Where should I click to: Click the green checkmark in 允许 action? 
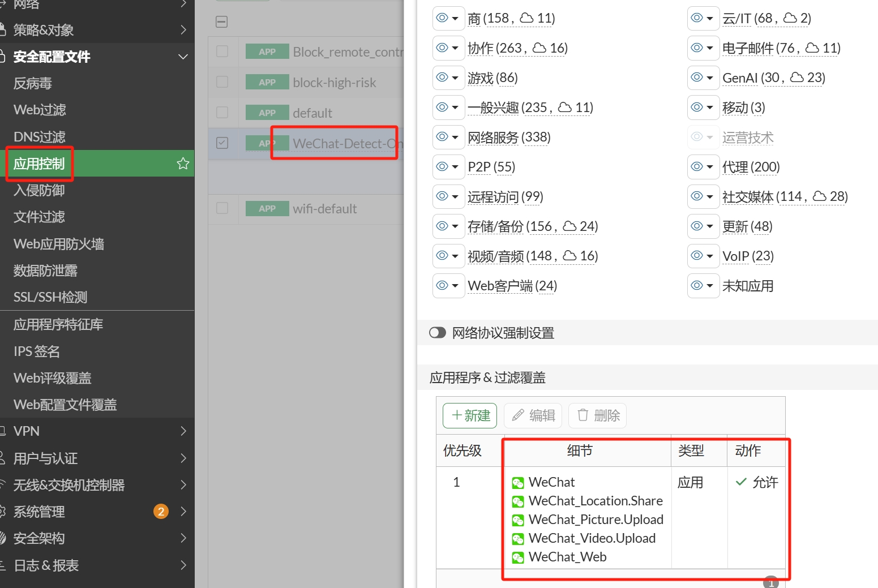point(741,482)
